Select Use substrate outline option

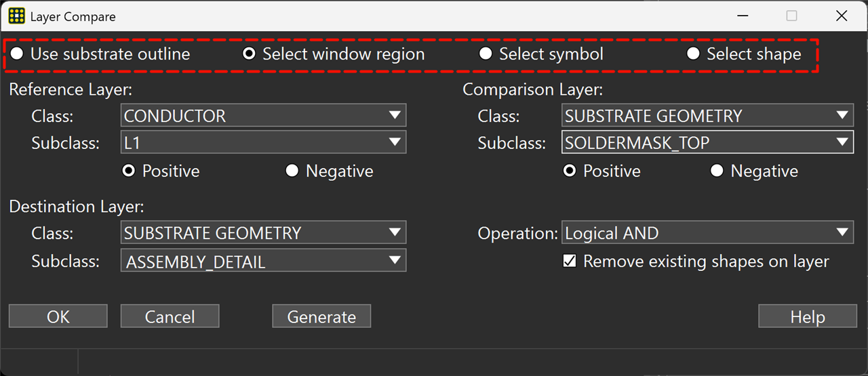[x=17, y=54]
